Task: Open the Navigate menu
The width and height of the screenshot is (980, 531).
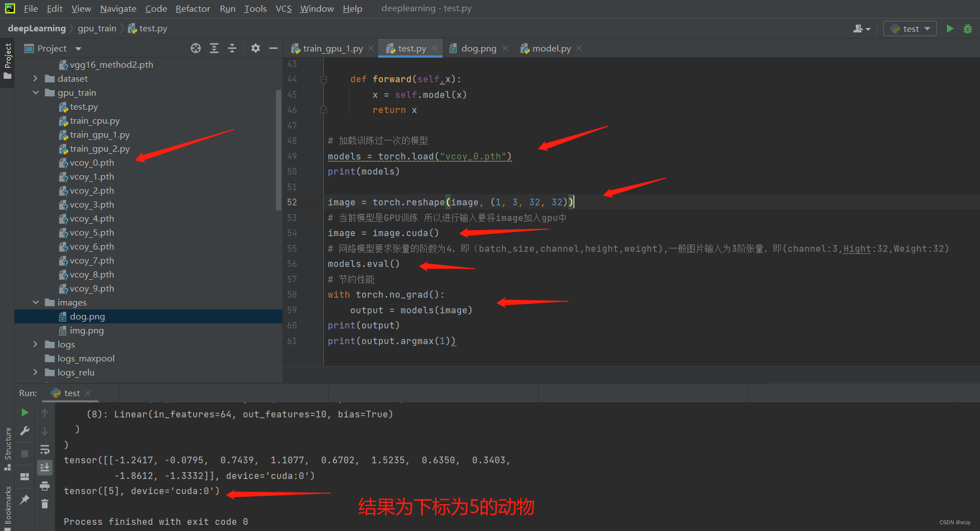Action: point(118,8)
